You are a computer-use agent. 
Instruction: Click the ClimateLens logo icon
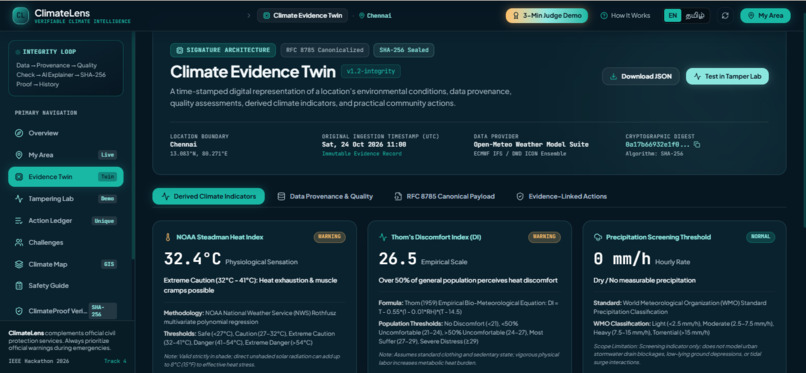pyautogui.click(x=20, y=15)
